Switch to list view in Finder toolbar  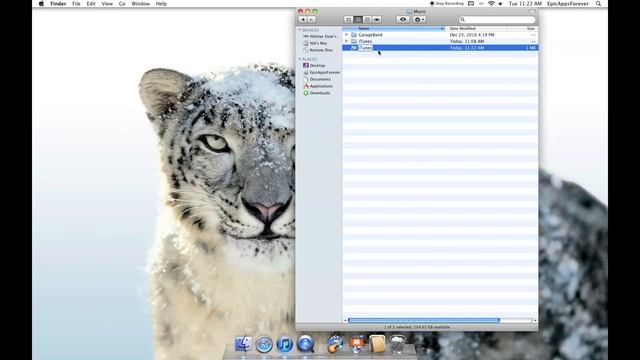[x=358, y=20]
